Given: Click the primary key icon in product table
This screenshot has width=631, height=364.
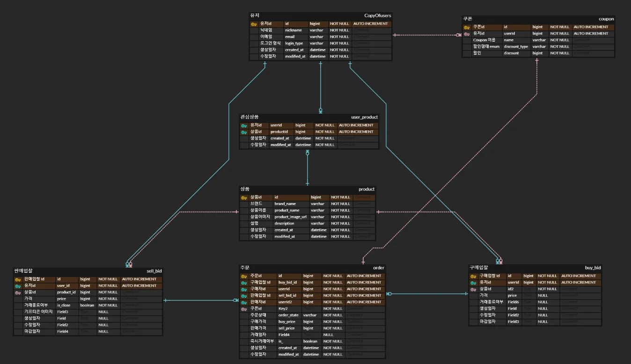Looking at the screenshot, I should click(244, 197).
